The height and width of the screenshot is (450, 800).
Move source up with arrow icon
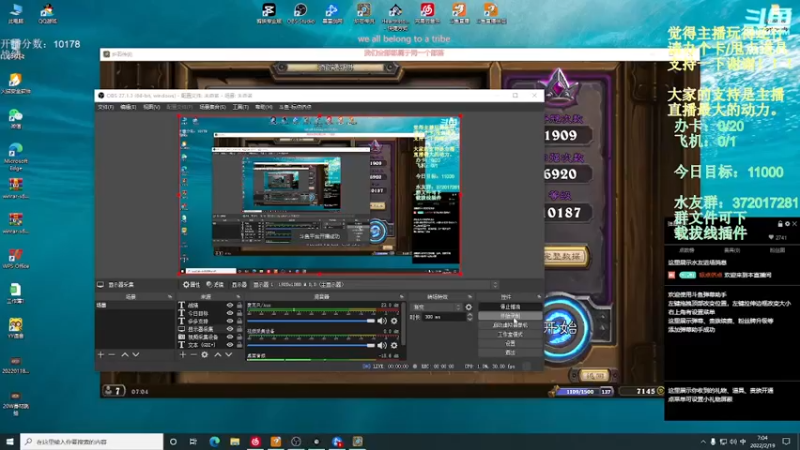point(218,355)
